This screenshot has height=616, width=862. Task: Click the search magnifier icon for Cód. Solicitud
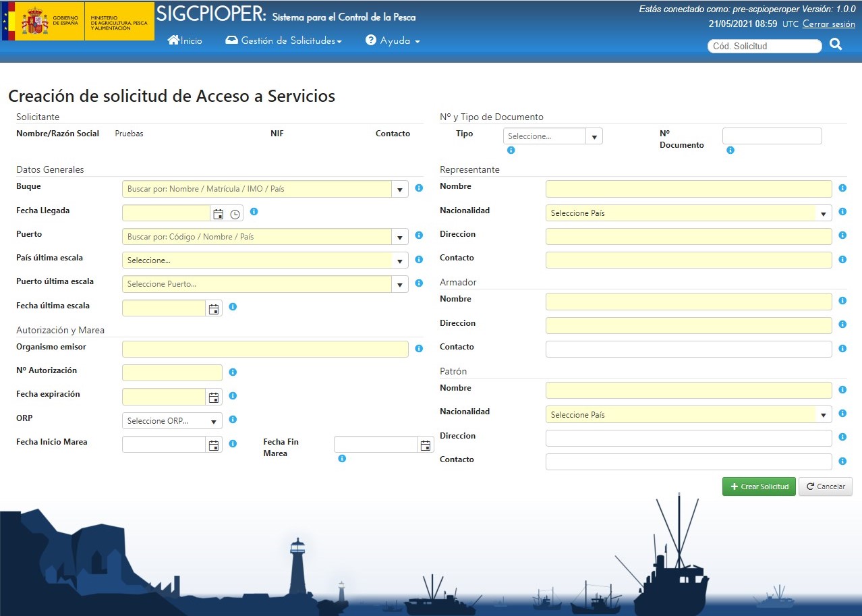(x=836, y=45)
